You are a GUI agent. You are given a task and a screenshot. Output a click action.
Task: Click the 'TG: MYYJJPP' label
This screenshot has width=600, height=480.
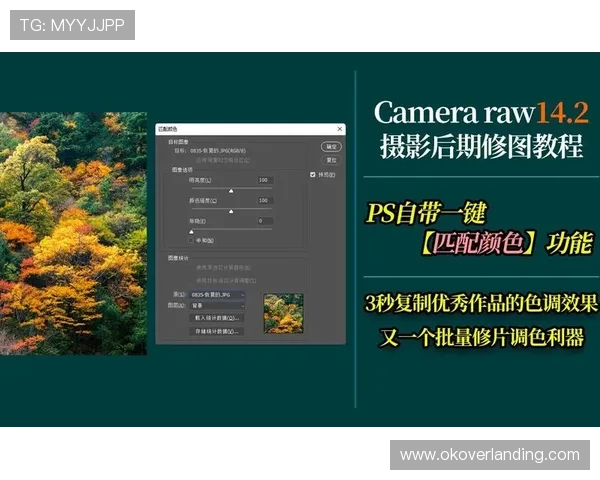point(72,25)
